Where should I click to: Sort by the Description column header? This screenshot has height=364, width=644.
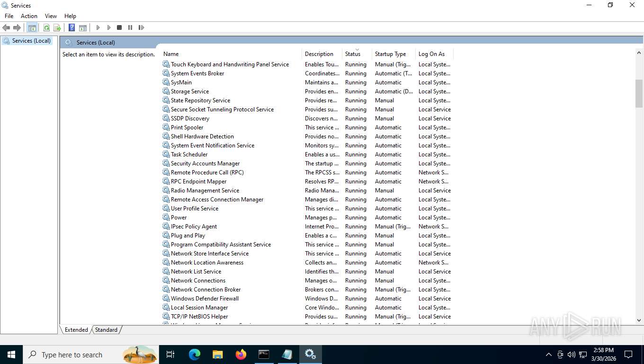click(x=322, y=54)
